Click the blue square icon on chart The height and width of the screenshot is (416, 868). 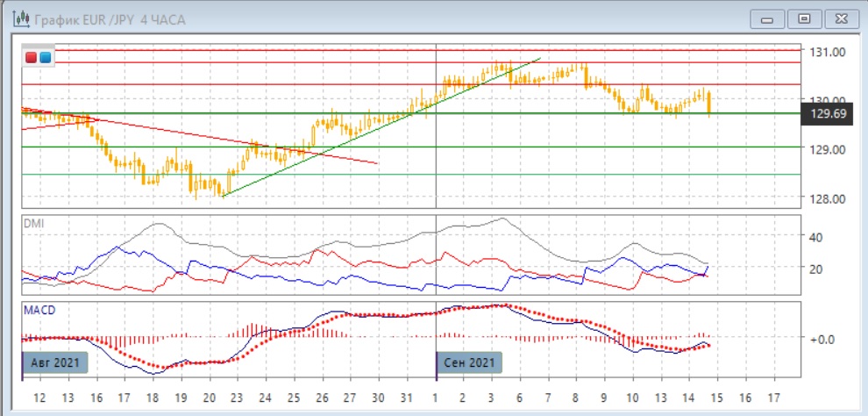(x=45, y=57)
